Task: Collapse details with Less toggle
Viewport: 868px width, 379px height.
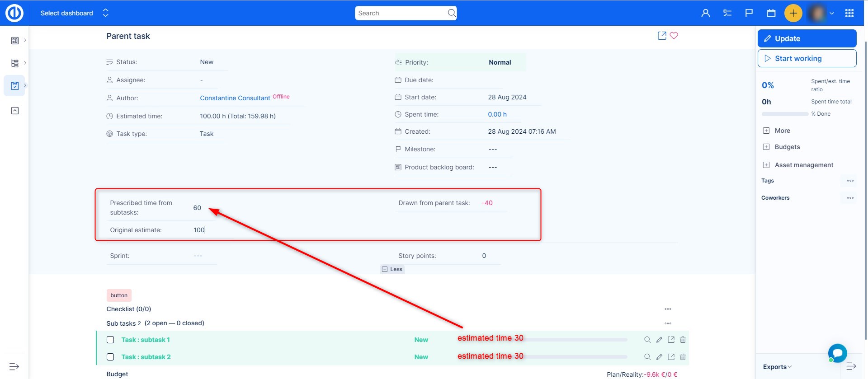Action: [x=392, y=269]
